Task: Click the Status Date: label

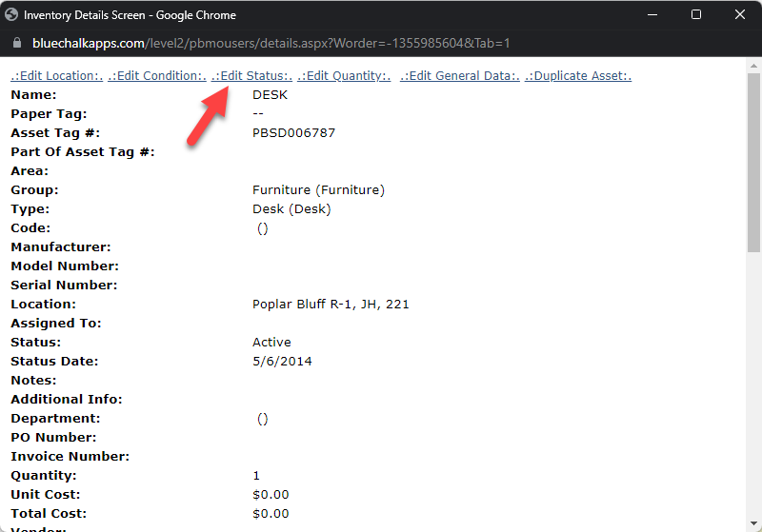Action: [54, 361]
